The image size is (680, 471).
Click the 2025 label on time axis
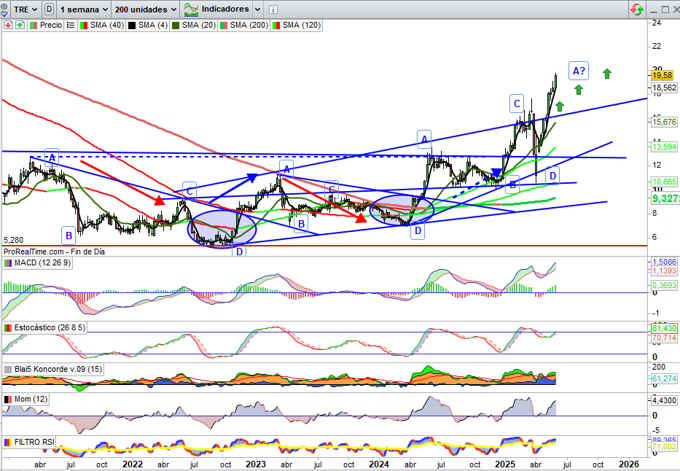click(505, 464)
